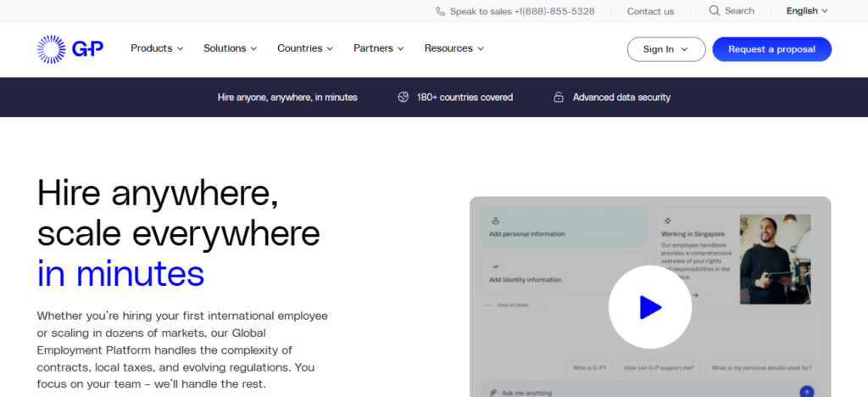This screenshot has height=397, width=868.
Task: Click 180+ countries covered text
Action: [465, 97]
